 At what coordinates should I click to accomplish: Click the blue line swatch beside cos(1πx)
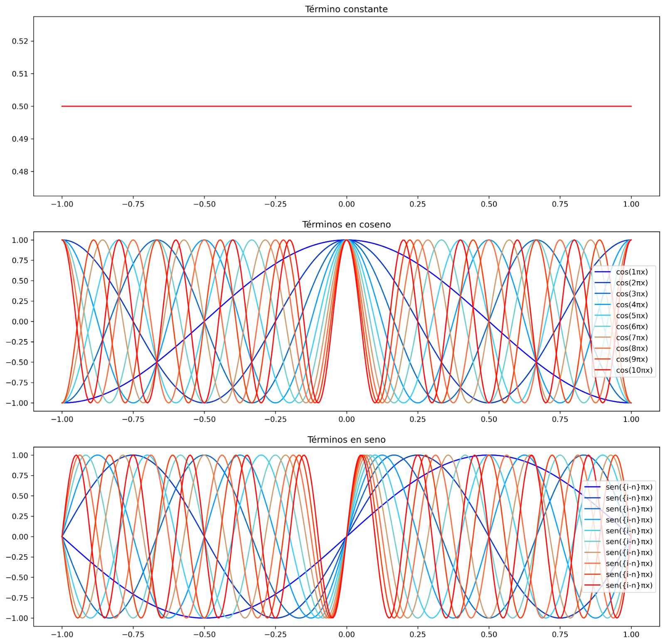click(603, 272)
